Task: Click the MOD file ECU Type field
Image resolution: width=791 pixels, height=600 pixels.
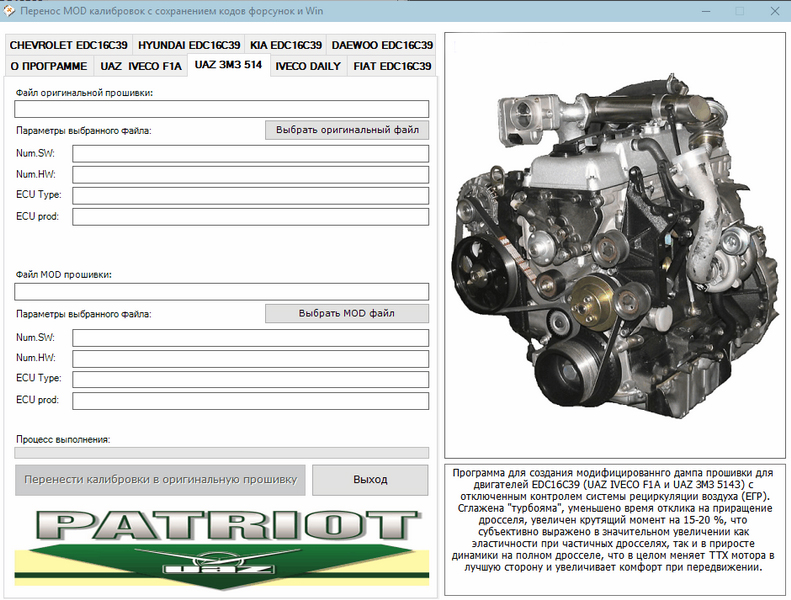Action: pyautogui.click(x=251, y=379)
